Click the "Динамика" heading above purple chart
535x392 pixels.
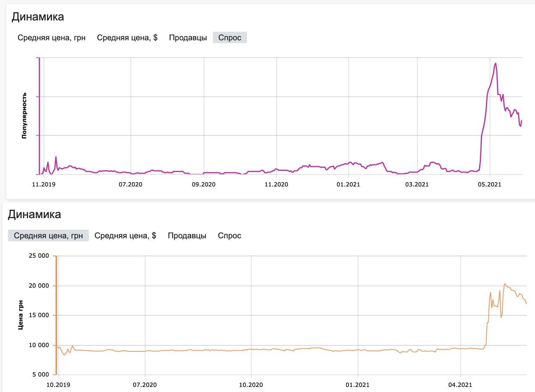coord(38,17)
